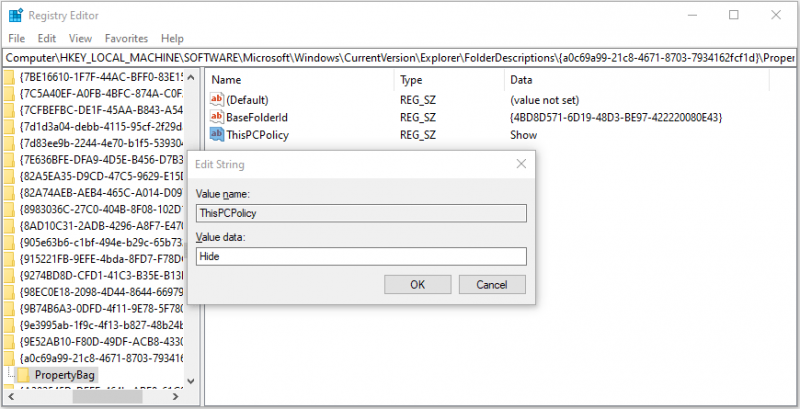Click the (value not set) data cell
Viewport: 800px width, 409px height.
click(544, 100)
